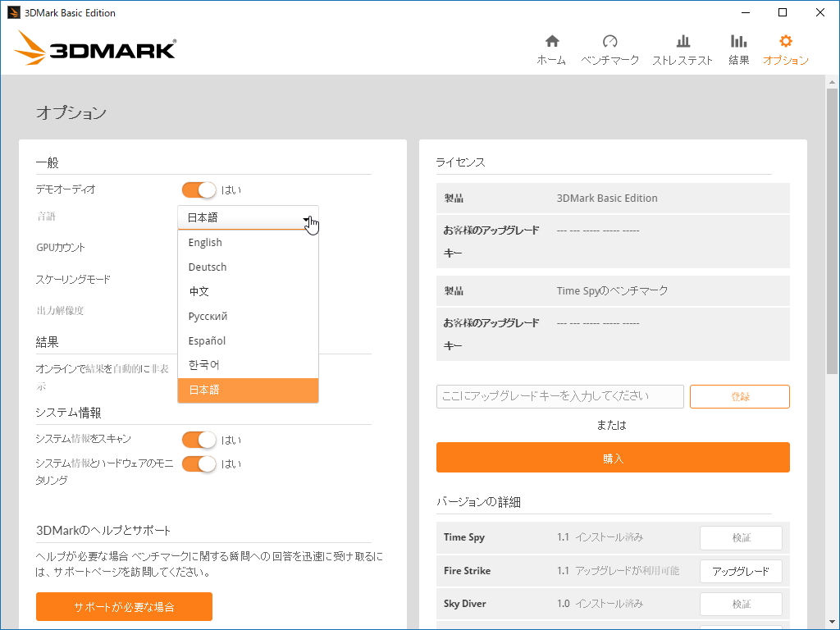840x630 pixels.
Task: Disable the デモオーディオ toggle
Action: 198,189
